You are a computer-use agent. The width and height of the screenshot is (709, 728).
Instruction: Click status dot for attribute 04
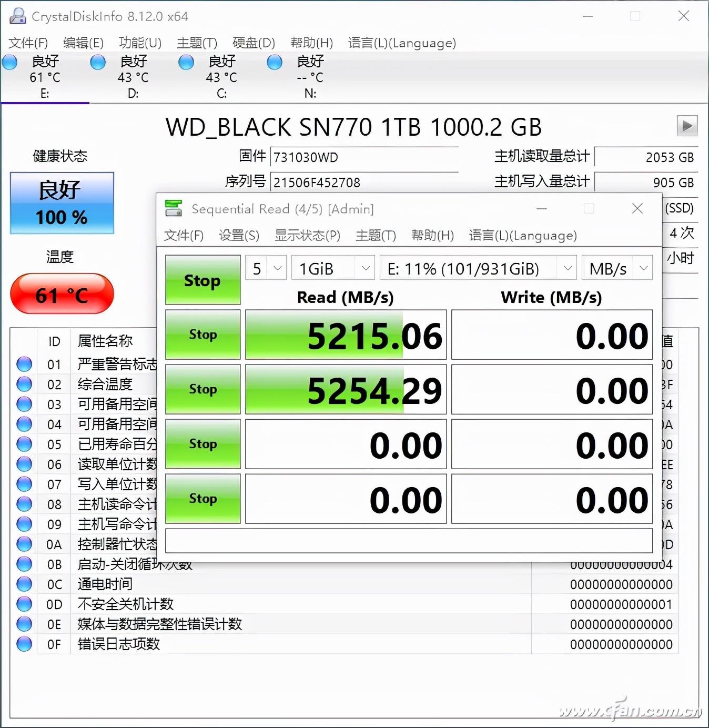(24, 424)
